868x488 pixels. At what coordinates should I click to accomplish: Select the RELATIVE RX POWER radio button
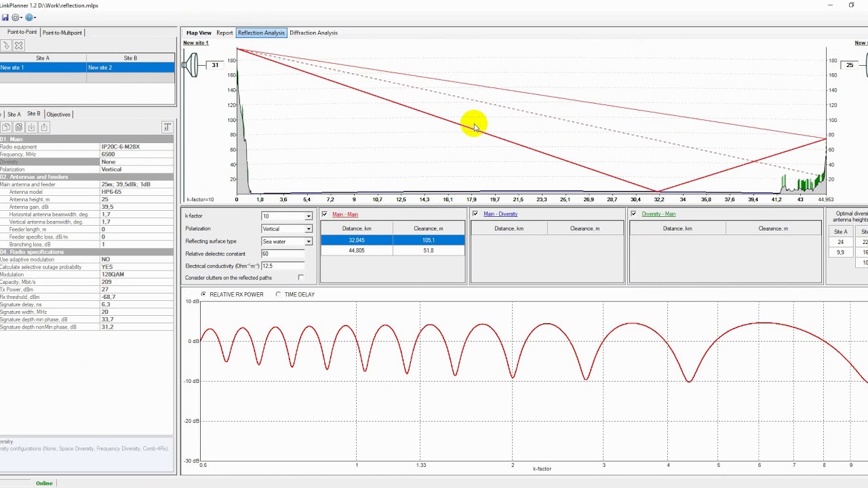click(203, 294)
